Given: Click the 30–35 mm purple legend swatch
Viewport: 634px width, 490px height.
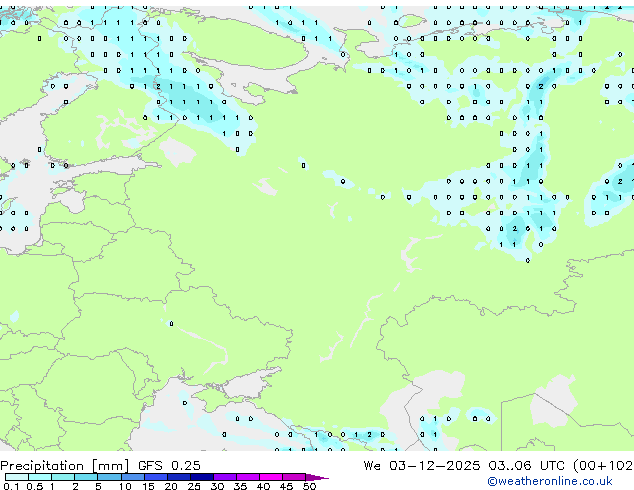Looking at the screenshot, I should (224, 477).
